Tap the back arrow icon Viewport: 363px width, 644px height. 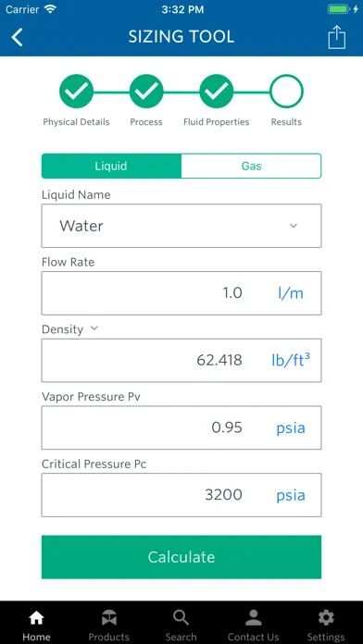tap(18, 37)
